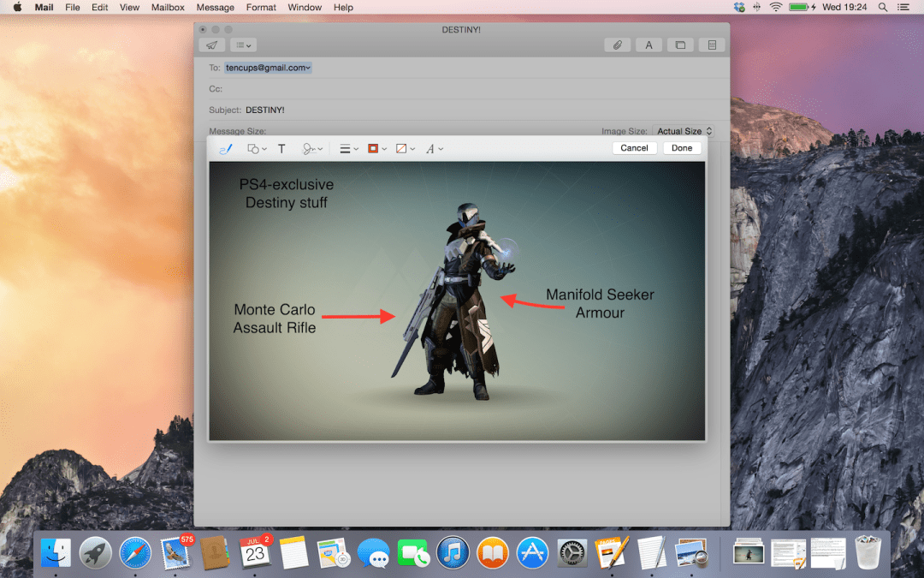Select the Sketch pen tool in Markup
Viewport: 924px width, 578px height.
pyautogui.click(x=226, y=149)
